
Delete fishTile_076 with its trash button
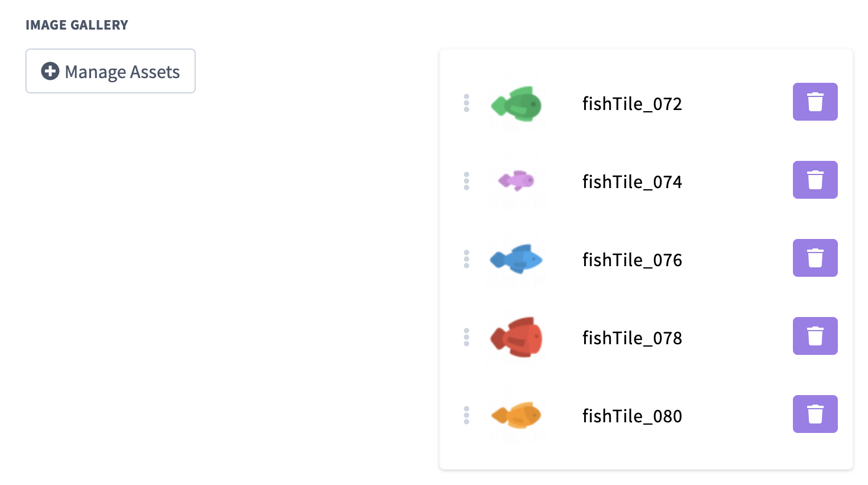click(x=815, y=258)
